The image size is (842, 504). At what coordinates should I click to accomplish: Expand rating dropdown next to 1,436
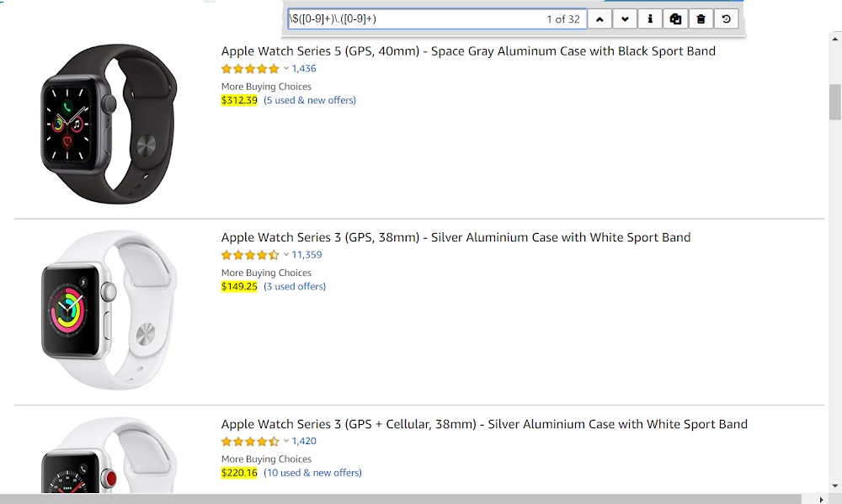pos(286,68)
